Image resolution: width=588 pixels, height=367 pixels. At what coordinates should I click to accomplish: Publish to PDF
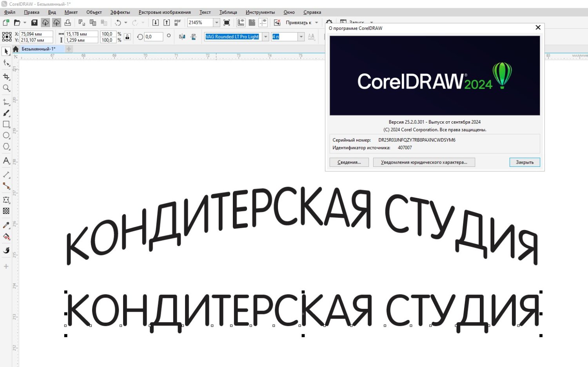click(178, 23)
